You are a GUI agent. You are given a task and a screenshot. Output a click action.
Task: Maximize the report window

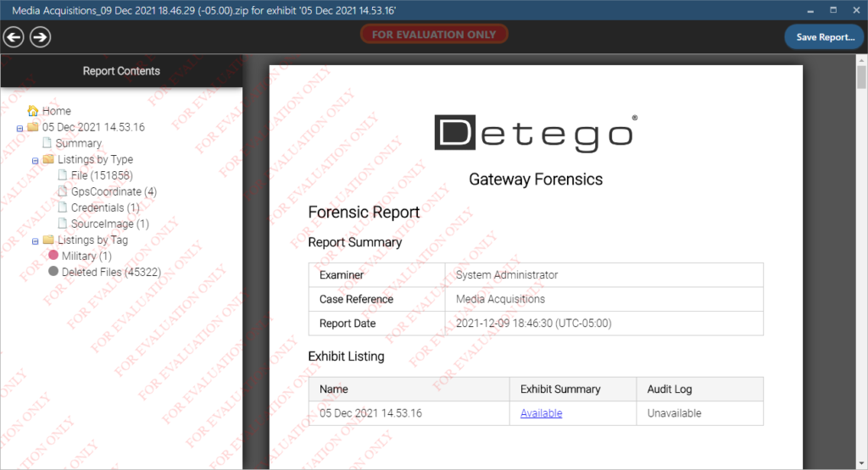(x=834, y=10)
